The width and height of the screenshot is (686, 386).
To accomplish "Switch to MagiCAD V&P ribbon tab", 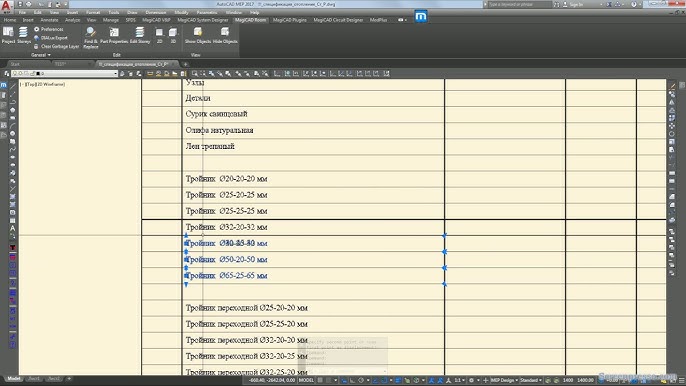I will tap(156, 20).
